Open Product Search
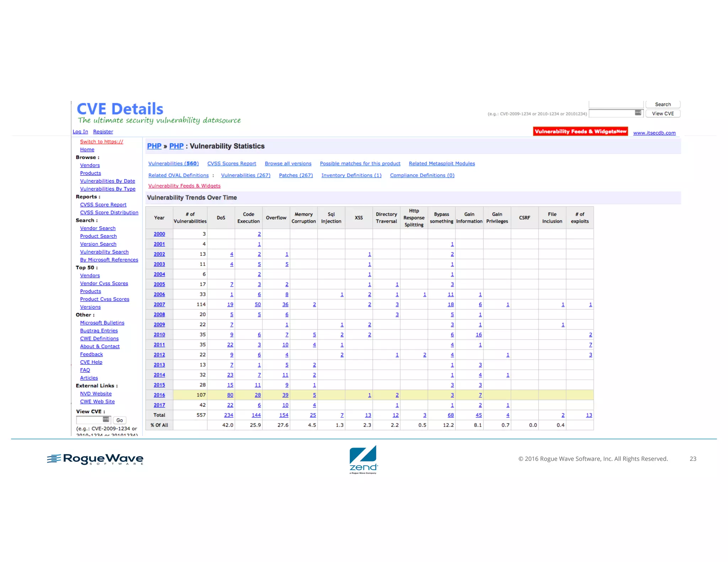 coord(98,236)
